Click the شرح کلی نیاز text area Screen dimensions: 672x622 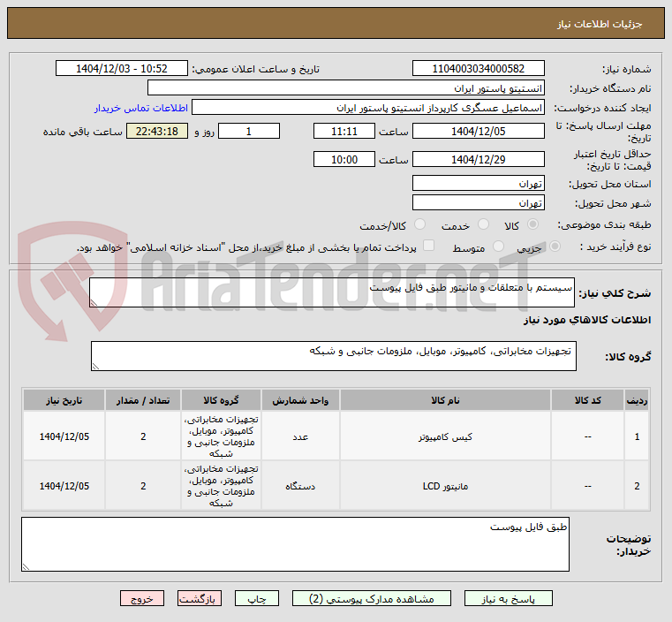(x=332, y=292)
